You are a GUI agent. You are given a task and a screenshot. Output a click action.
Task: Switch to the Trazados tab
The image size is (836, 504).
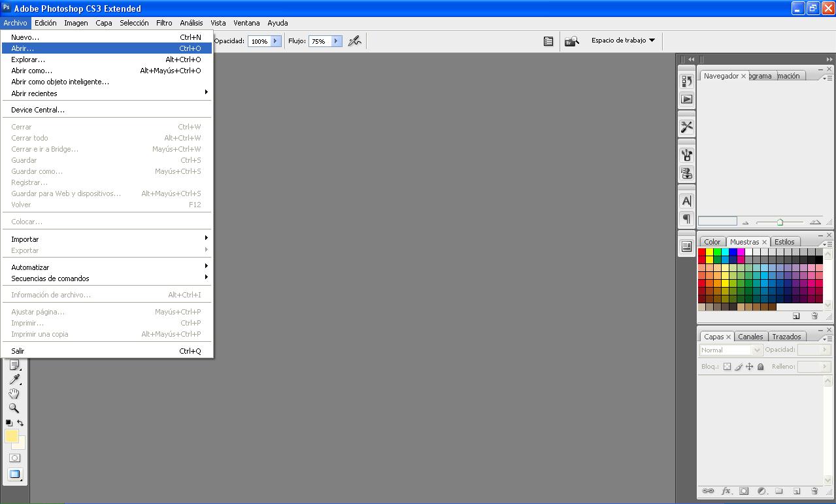coord(786,337)
